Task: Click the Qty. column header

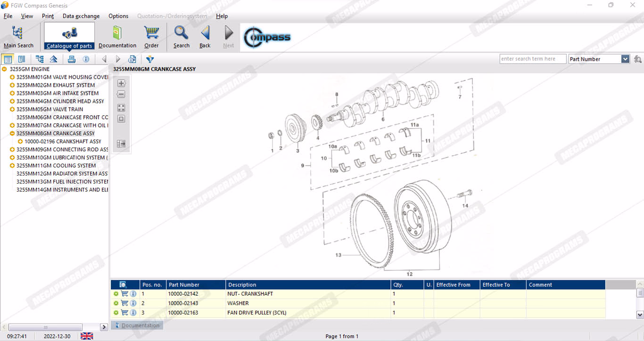Action: 407,285
